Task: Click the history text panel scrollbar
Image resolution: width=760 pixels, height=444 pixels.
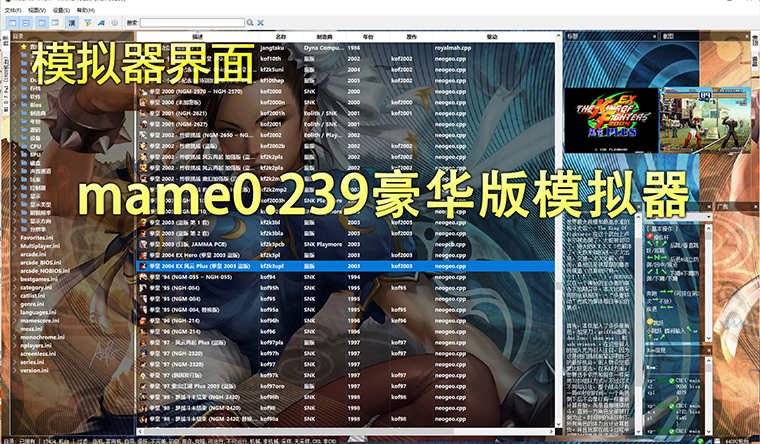Action: 638,322
